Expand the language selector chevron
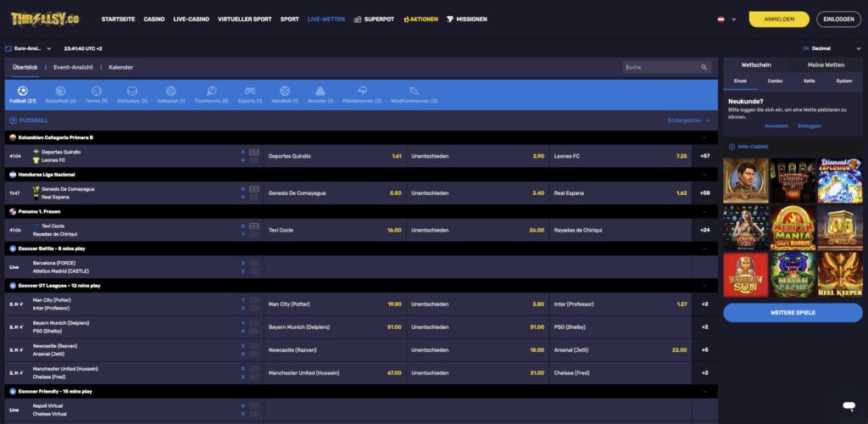The width and height of the screenshot is (868, 424). [734, 20]
